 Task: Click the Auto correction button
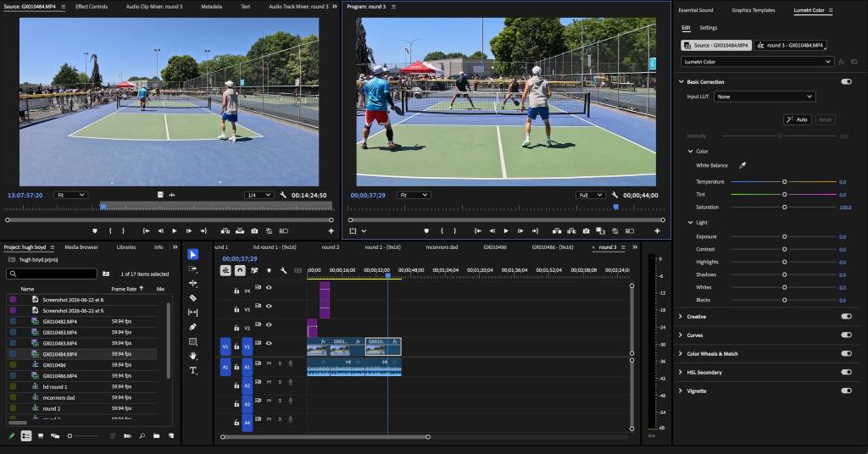pos(797,119)
